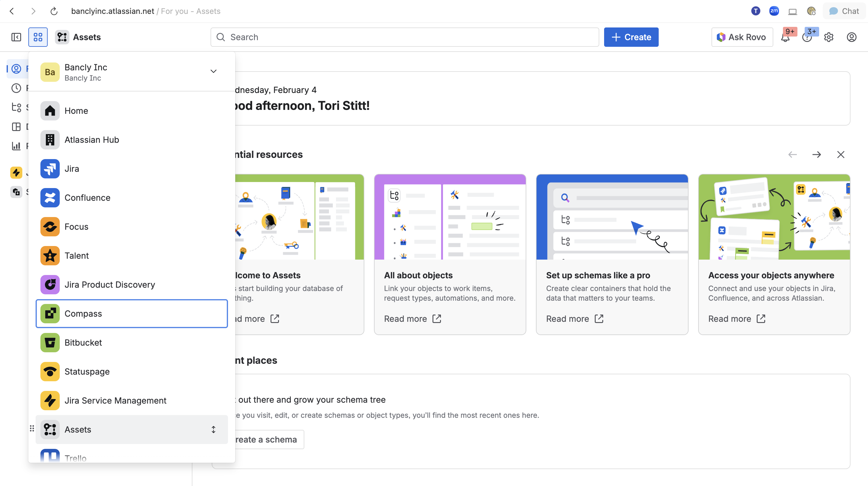Open Home from the app switcher
The image size is (868, 486).
132,110
